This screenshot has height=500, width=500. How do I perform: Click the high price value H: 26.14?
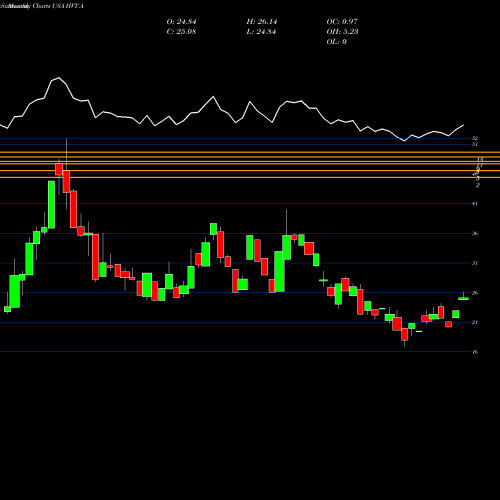tap(262, 22)
